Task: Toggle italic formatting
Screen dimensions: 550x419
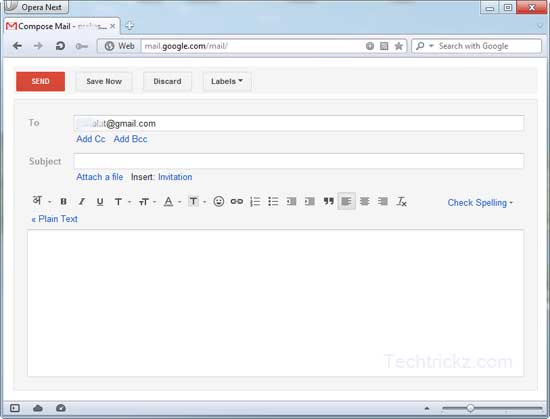Action: tap(82, 202)
